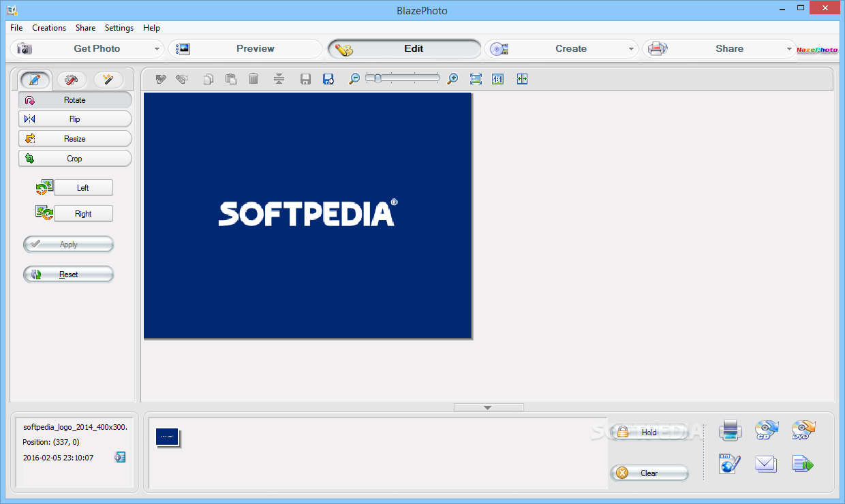Click the Redo icon in the edit toolbar
The width and height of the screenshot is (845, 504).
[181, 79]
